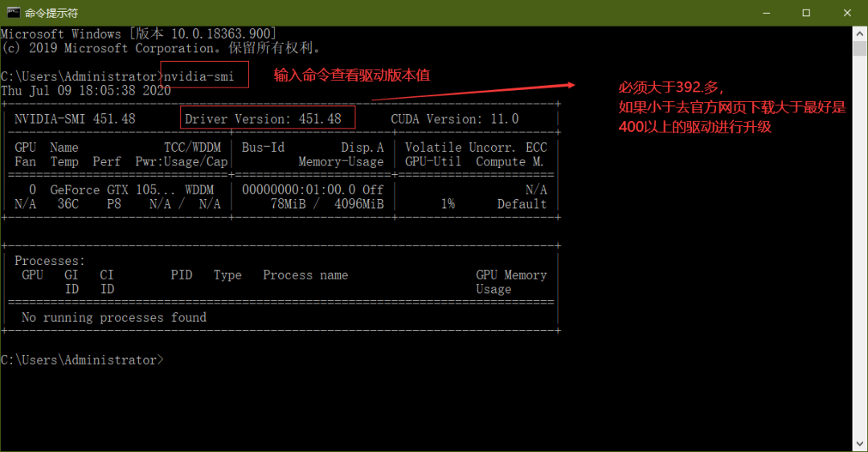Click the compute mode value Default
The width and height of the screenshot is (868, 452).
522,204
